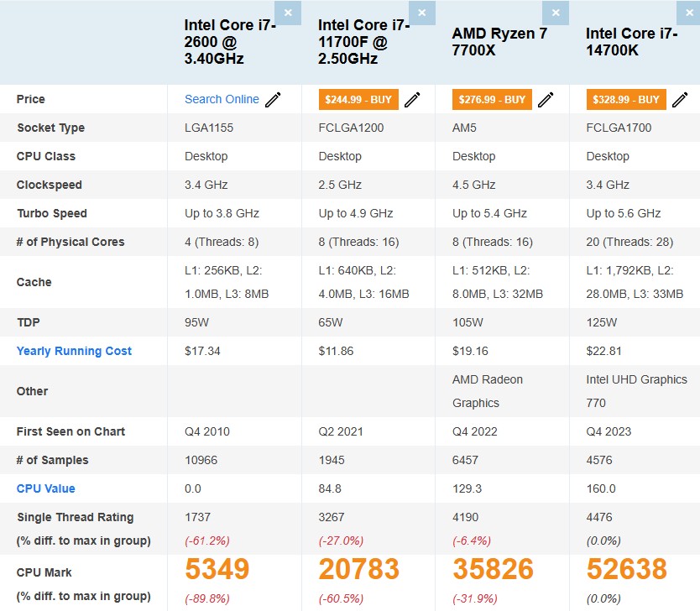
Task: Click yearly cost $19.16
Action: coord(471,351)
